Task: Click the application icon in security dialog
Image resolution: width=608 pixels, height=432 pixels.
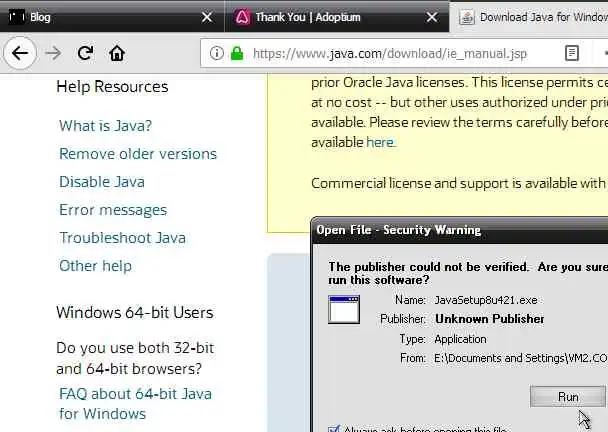Action: (344, 309)
